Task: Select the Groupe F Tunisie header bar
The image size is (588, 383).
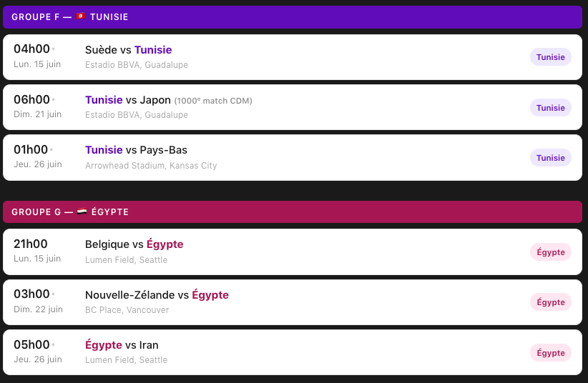Action: pyautogui.click(x=292, y=16)
